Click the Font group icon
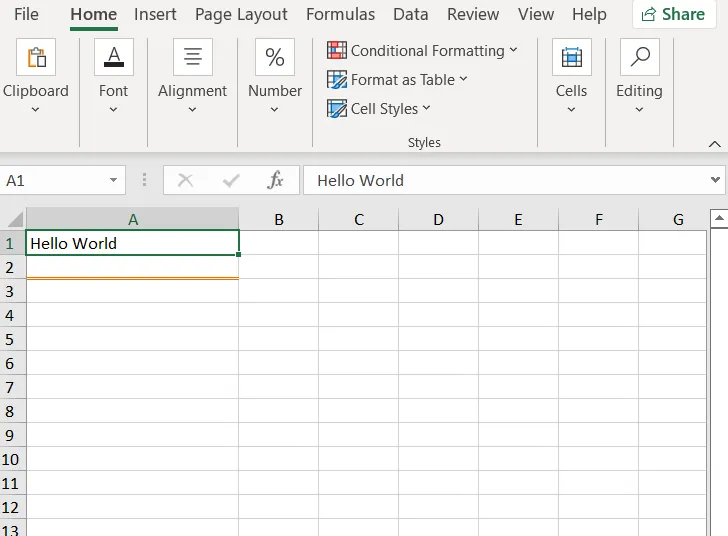The width and height of the screenshot is (728, 536). pyautogui.click(x=113, y=58)
